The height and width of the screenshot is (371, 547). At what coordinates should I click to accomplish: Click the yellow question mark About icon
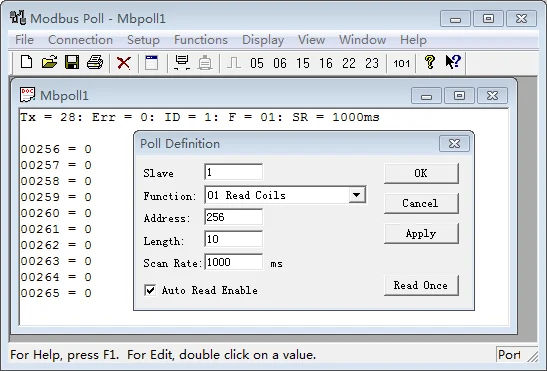coord(430,62)
